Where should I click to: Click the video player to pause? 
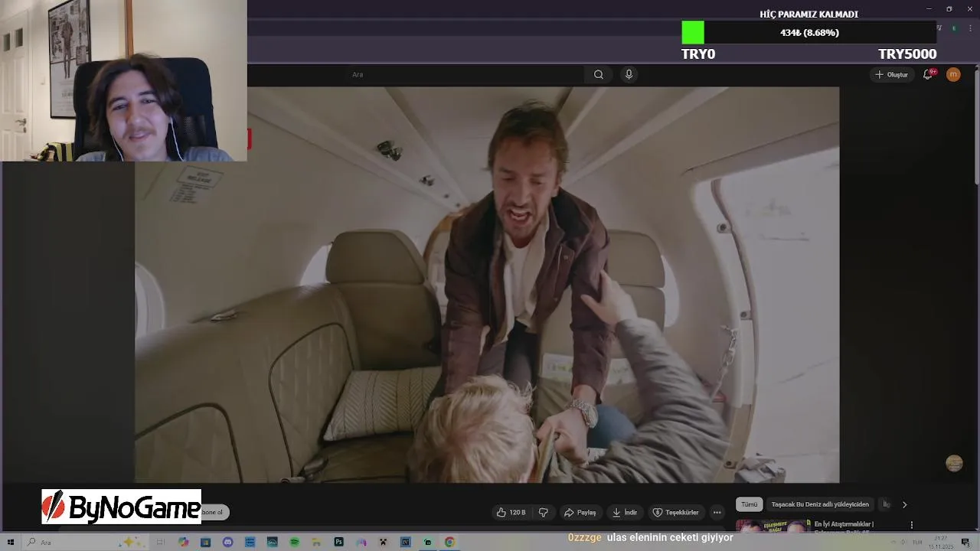[x=487, y=285]
